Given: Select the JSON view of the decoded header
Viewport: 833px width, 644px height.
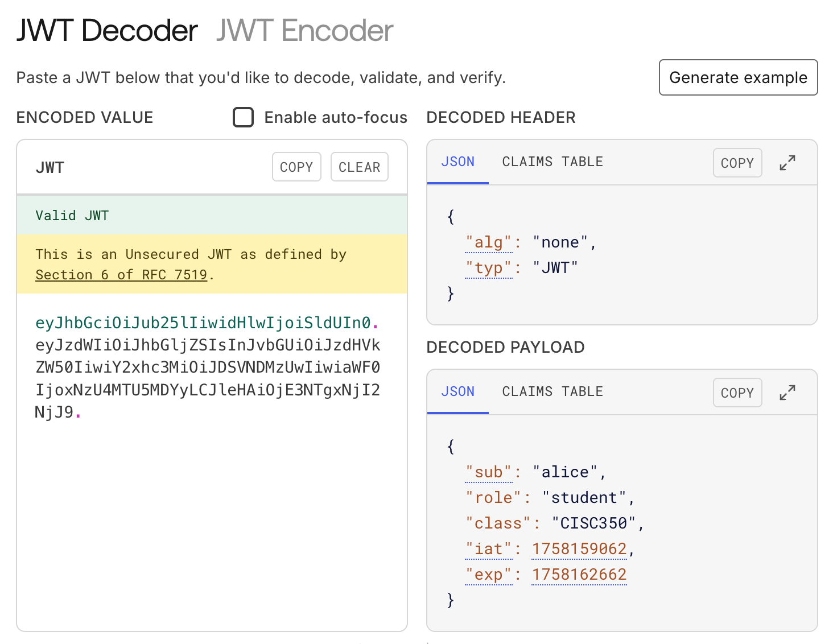Looking at the screenshot, I should pos(457,162).
